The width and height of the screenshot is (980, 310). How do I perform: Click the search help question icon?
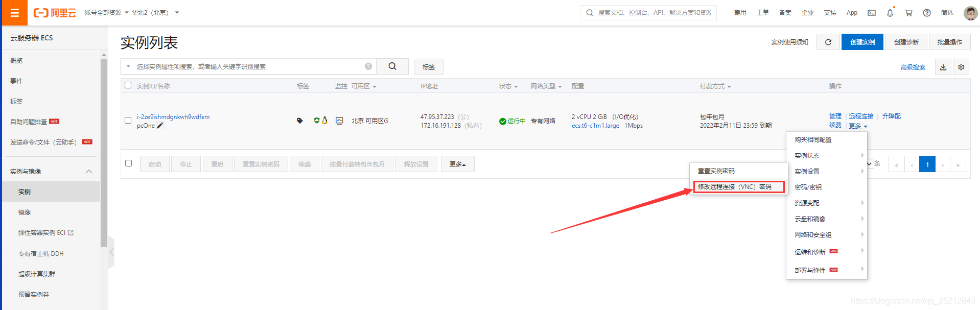[x=368, y=66]
